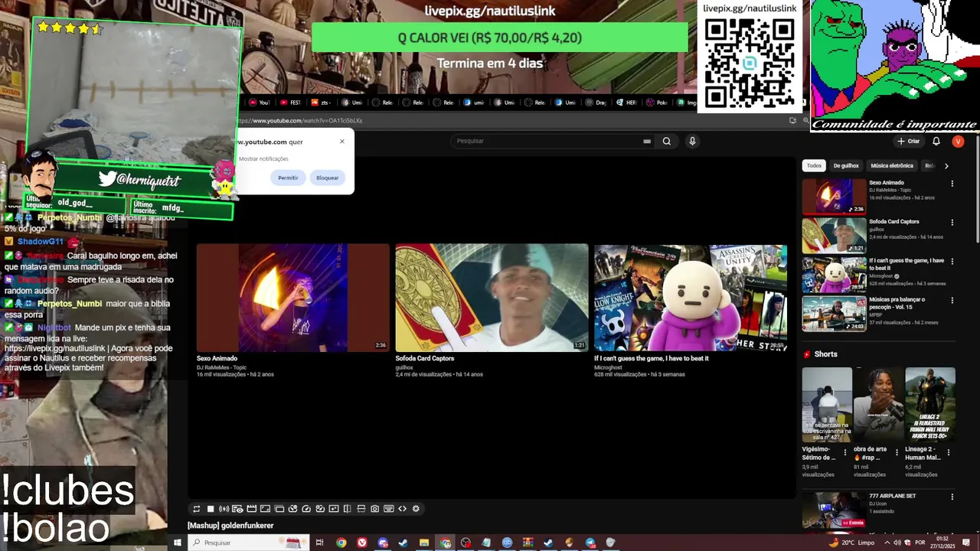
Task: Open options for obra de arte short
Action: point(897,452)
